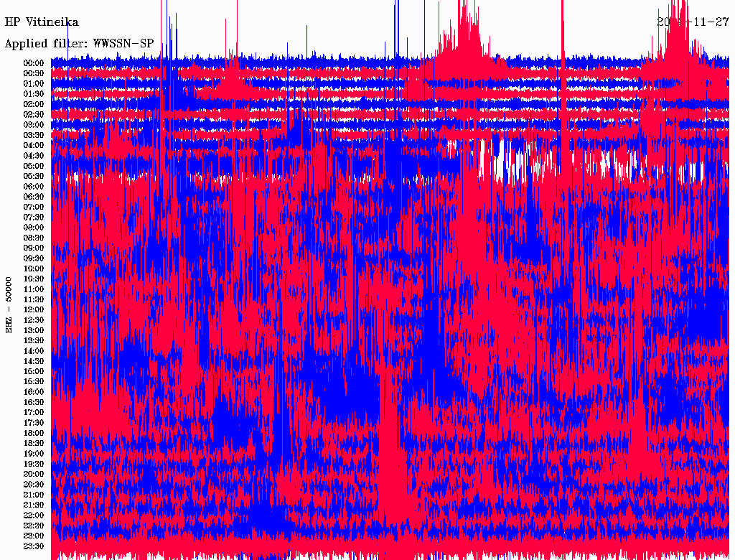Viewport: 735px width, 560px height.
Task: Click the vertical "EHZ - 50000" axis label
Action: (x=9, y=305)
